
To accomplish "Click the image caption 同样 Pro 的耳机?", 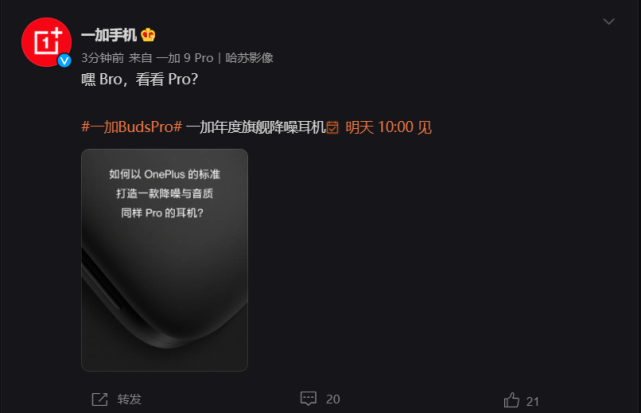I will pyautogui.click(x=162, y=213).
